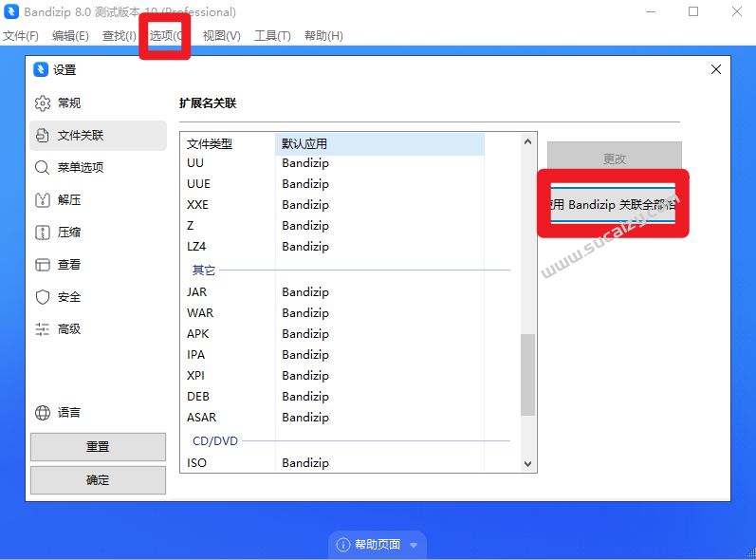Select the XPI extension row

[334, 375]
